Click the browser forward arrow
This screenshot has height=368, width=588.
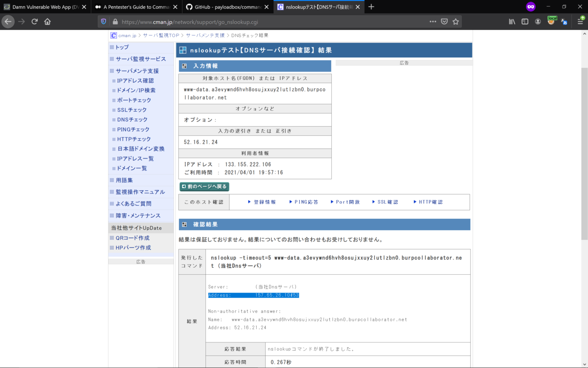coord(21,22)
